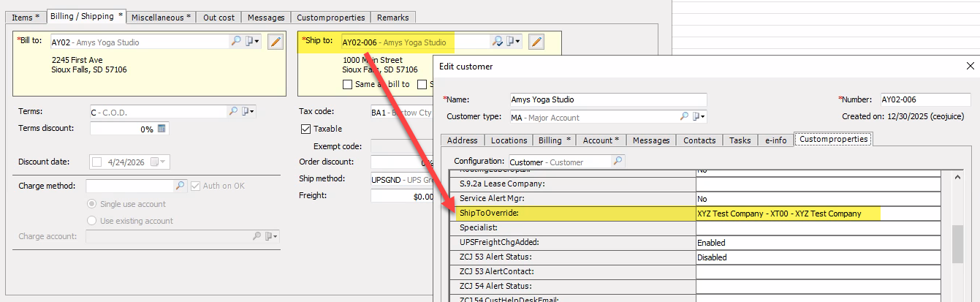
Task: Click the Terms C.O.D. field
Action: point(158,112)
